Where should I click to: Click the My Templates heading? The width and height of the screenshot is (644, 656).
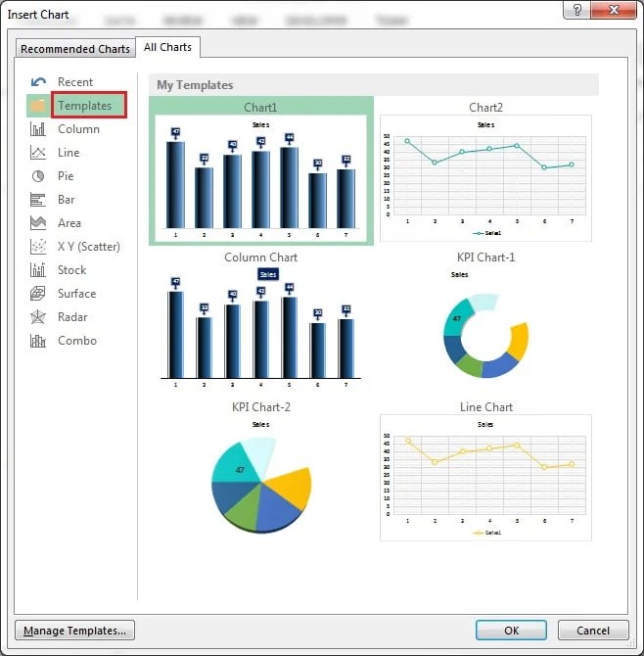click(195, 85)
